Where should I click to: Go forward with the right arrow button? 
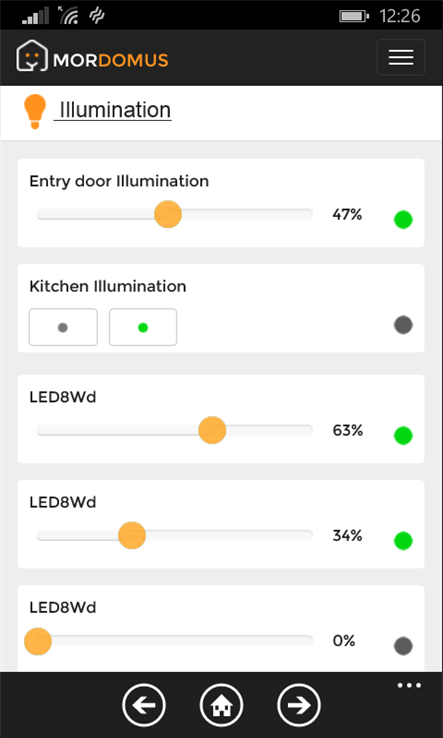299,705
